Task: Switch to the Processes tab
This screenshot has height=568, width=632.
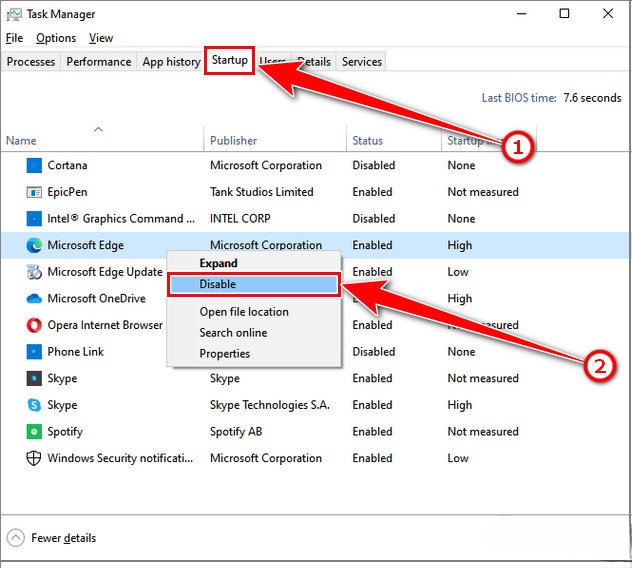Action: pyautogui.click(x=31, y=62)
